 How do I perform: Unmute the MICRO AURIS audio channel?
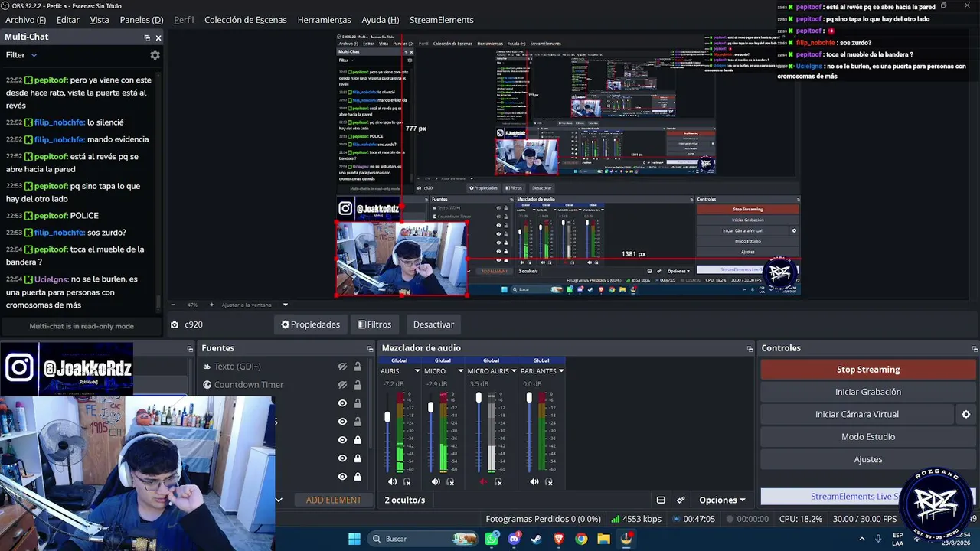click(483, 481)
